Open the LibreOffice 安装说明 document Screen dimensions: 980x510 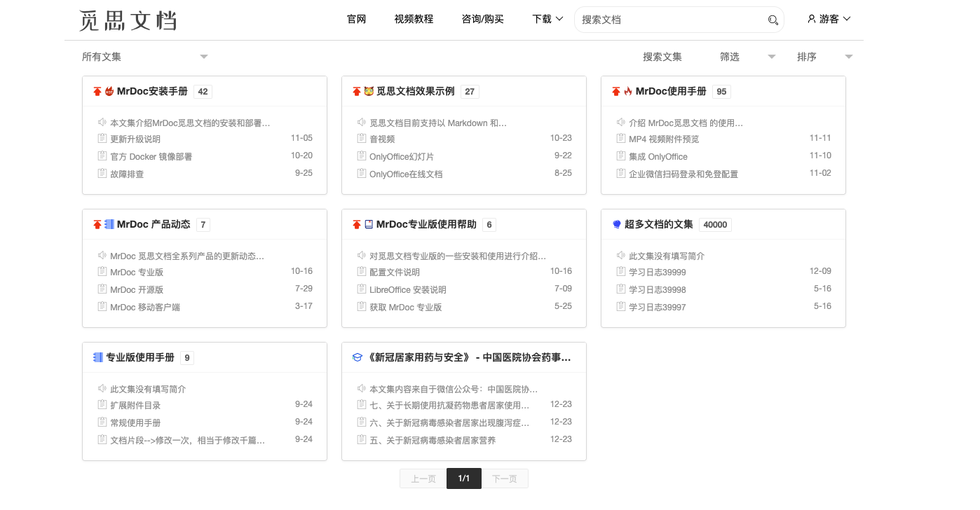point(408,289)
